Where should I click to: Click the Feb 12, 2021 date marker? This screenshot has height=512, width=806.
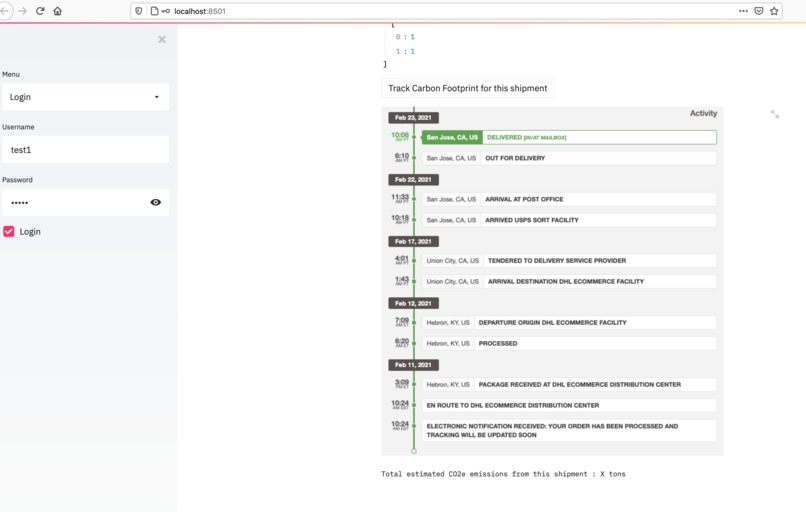click(413, 303)
